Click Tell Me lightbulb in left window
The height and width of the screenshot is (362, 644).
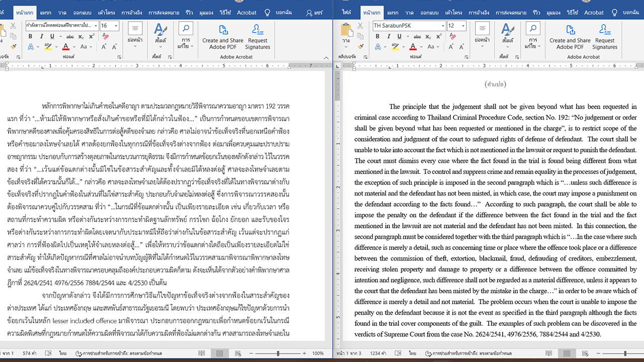tap(268, 12)
